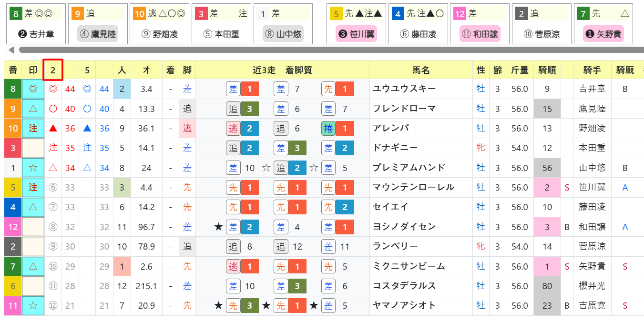Open the ☆ mark cell for プレミアムハンド
This screenshot has width=644, height=322.
(x=33, y=168)
